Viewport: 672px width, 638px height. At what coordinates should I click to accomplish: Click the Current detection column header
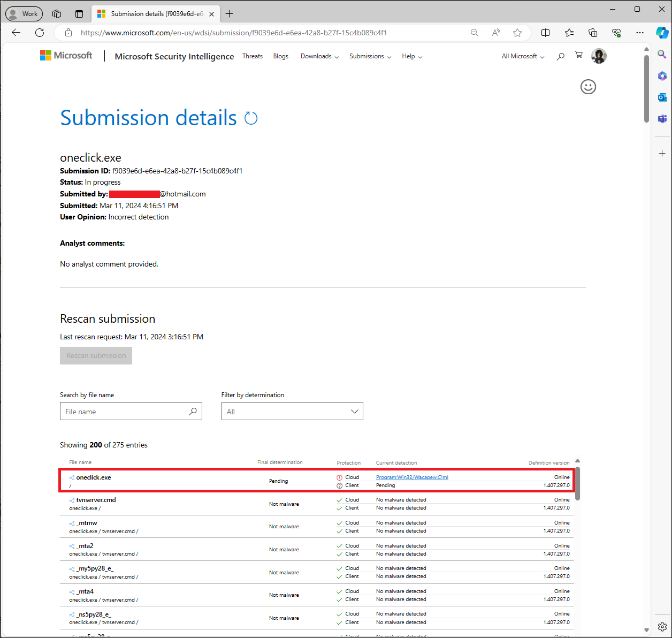(x=396, y=463)
